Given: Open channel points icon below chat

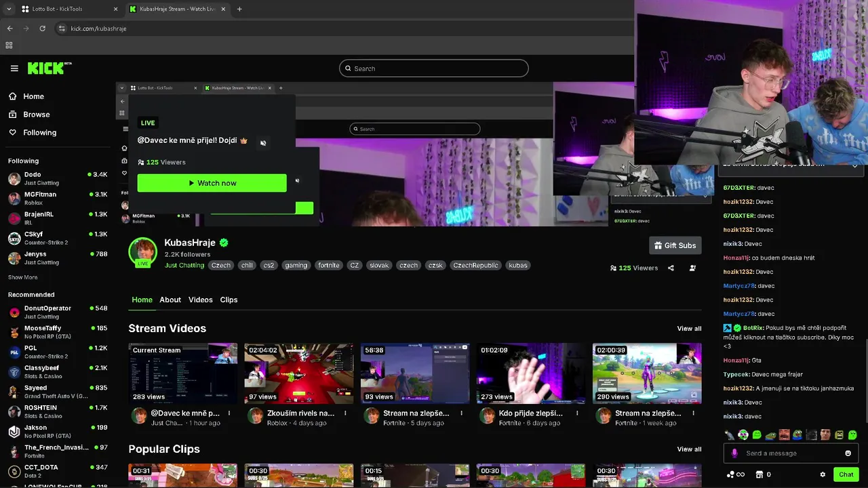Looking at the screenshot, I should click(735, 474).
